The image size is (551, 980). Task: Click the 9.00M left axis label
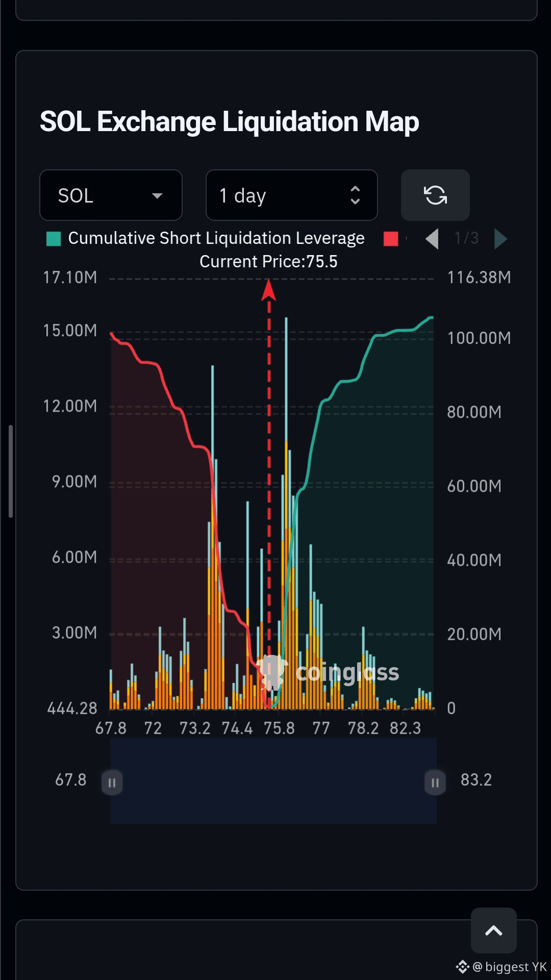pos(74,482)
